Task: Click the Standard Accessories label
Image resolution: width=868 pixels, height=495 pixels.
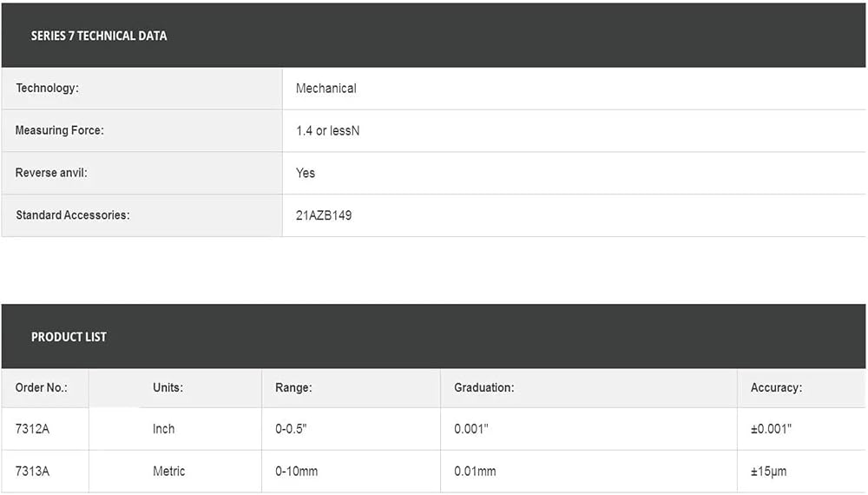Action: 73,214
